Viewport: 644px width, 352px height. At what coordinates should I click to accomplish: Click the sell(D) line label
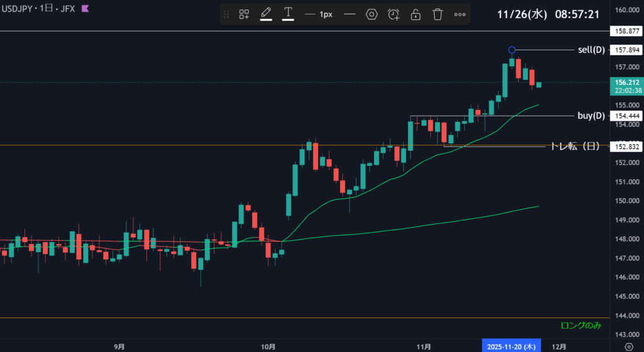click(591, 50)
